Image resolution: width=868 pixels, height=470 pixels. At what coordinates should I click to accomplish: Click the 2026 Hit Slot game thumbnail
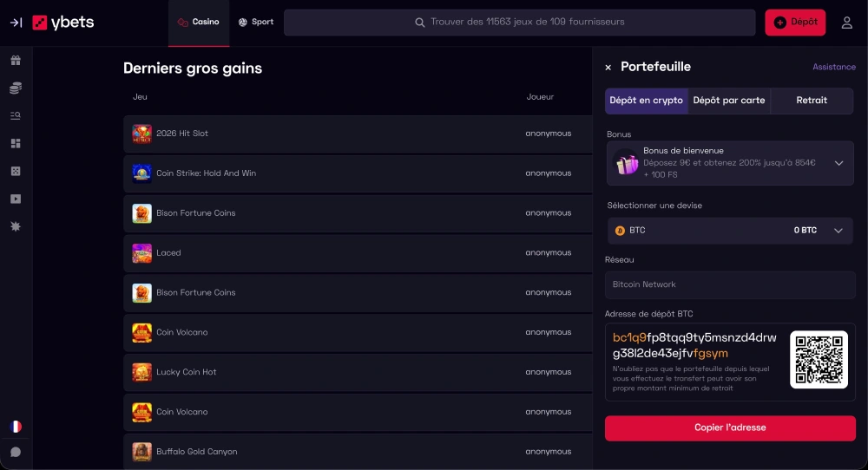click(141, 134)
